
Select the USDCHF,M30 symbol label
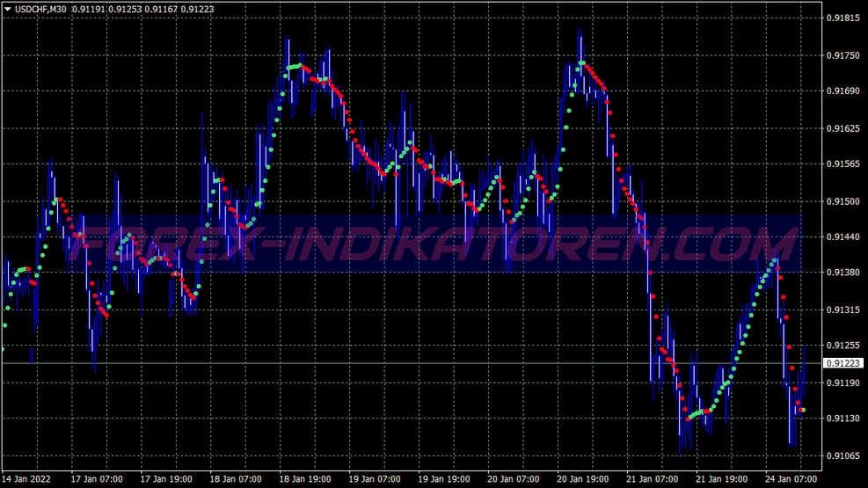41,10
